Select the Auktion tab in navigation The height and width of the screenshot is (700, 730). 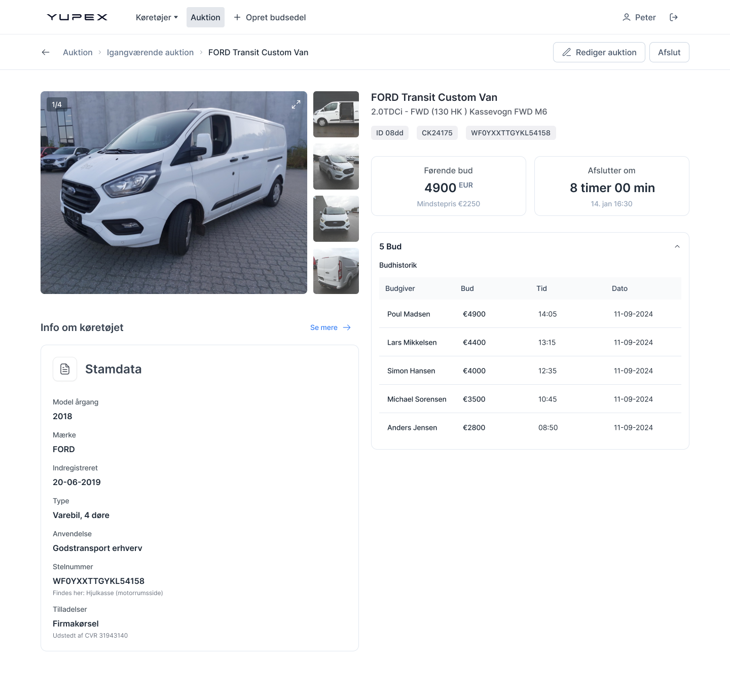(x=205, y=17)
